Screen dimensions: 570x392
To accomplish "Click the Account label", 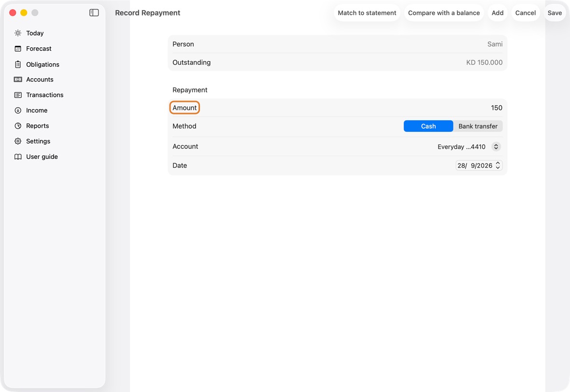I will pos(185,146).
